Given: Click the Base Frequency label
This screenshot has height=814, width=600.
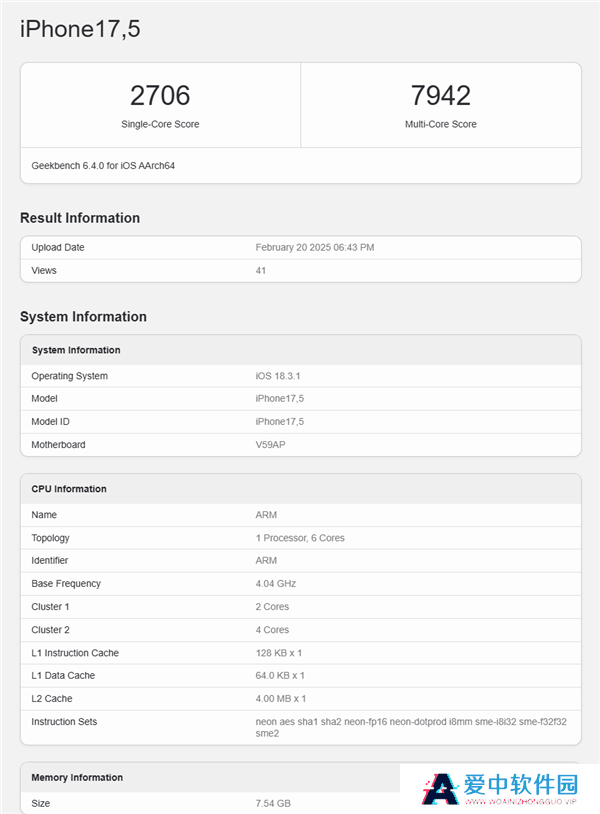Looking at the screenshot, I should click(x=66, y=584).
